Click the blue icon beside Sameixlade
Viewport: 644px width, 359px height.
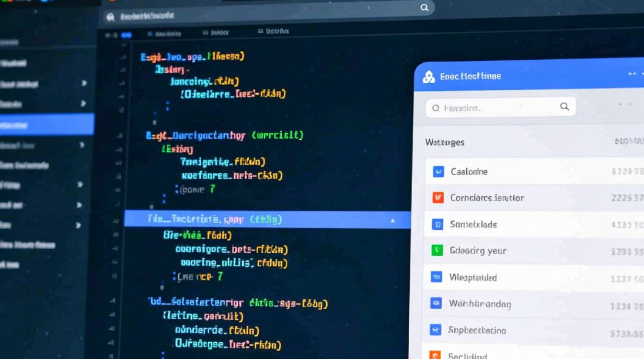click(437, 224)
